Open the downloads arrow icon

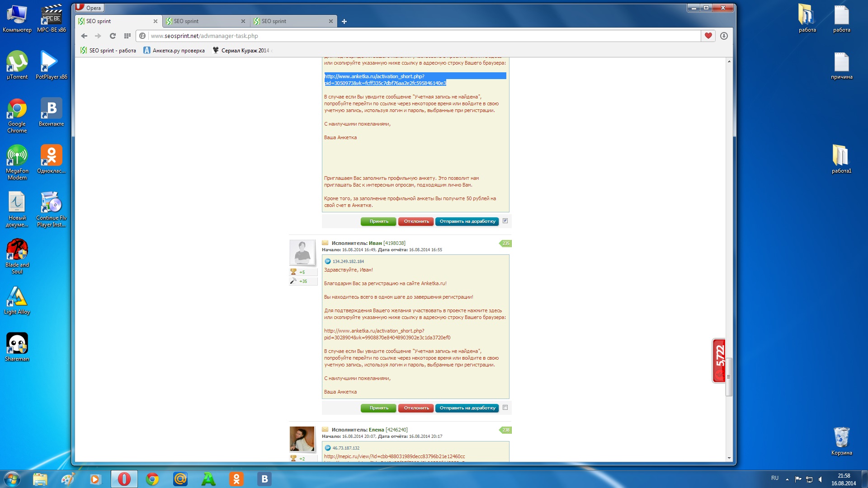724,36
